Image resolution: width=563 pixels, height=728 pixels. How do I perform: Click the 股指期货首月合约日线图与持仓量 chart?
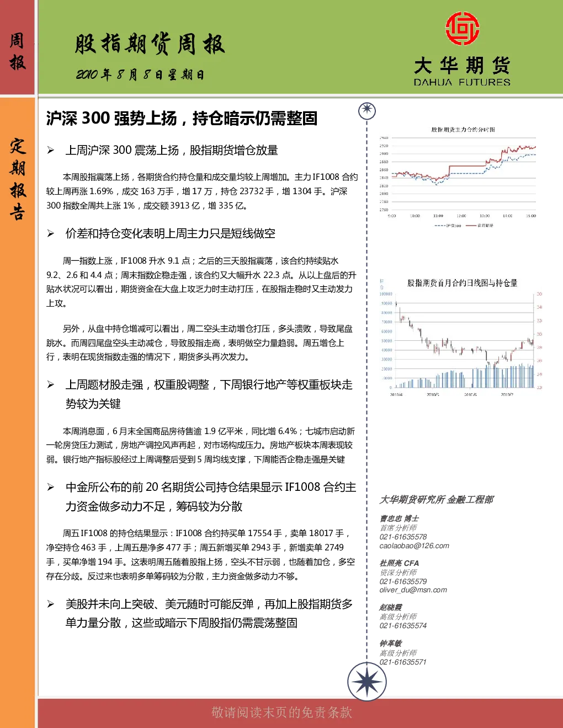pos(461,338)
